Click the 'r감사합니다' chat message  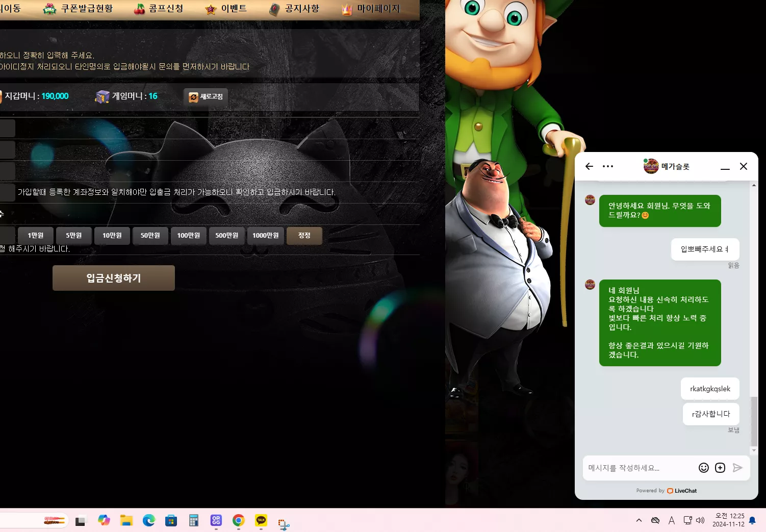point(711,414)
